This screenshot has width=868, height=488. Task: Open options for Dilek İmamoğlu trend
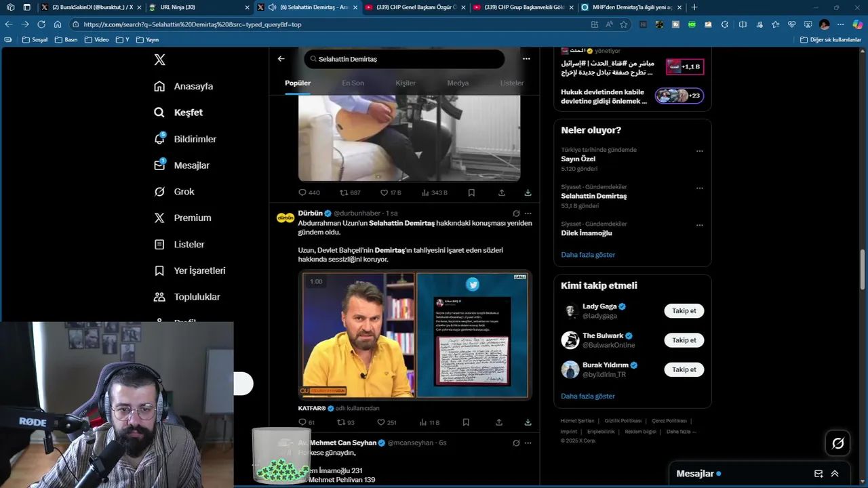click(x=700, y=225)
